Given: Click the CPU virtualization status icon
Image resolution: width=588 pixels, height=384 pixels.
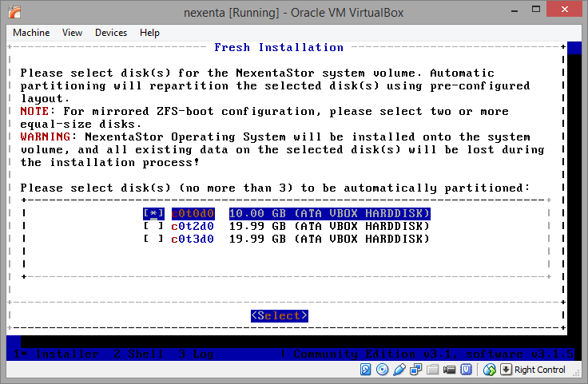Looking at the screenshot, I should pos(466,370).
